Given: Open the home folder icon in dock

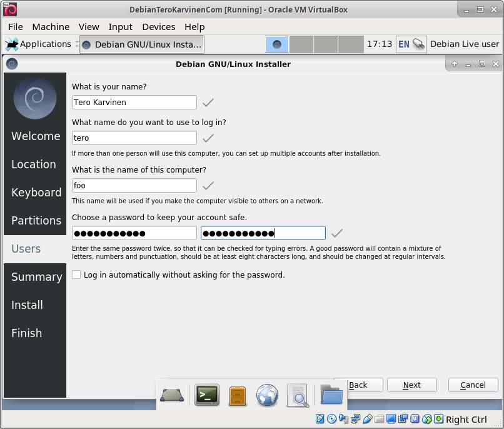Looking at the screenshot, I should pos(331,395).
